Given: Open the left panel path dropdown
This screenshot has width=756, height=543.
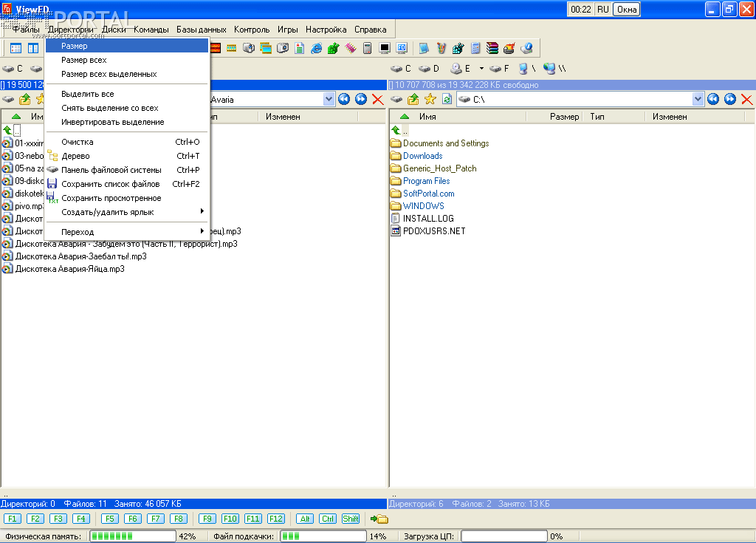Looking at the screenshot, I should coord(329,100).
